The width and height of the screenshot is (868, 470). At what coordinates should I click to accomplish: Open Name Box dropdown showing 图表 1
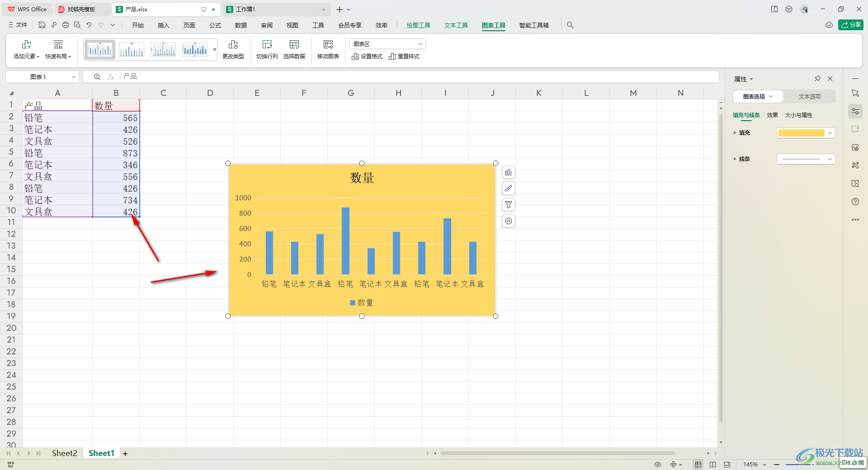[73, 77]
